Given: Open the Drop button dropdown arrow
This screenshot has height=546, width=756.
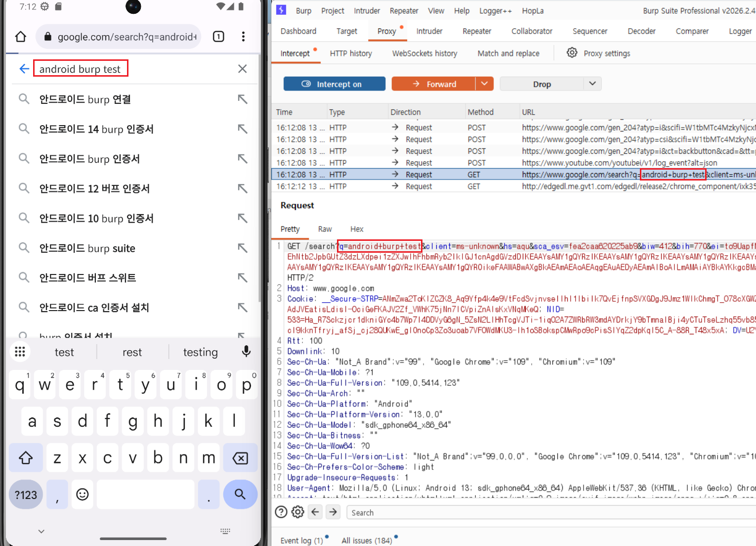Looking at the screenshot, I should click(x=592, y=84).
